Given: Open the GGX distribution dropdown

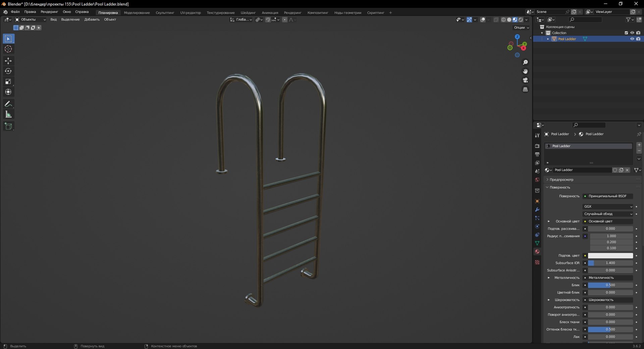Looking at the screenshot, I should tap(608, 207).
